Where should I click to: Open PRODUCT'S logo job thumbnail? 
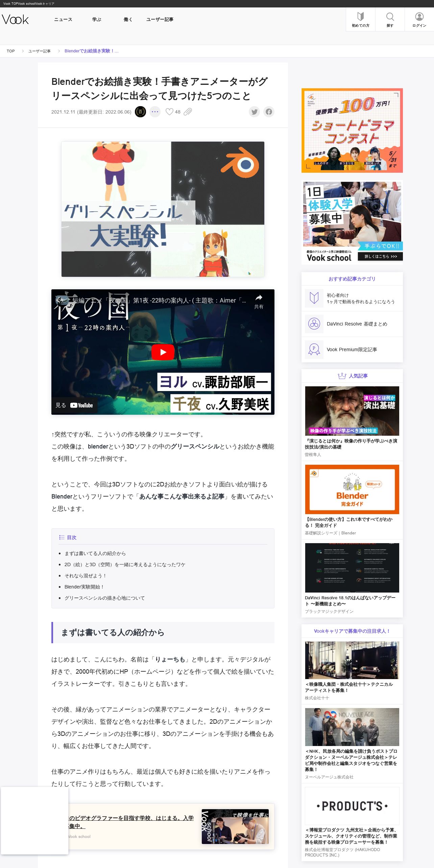click(352, 806)
